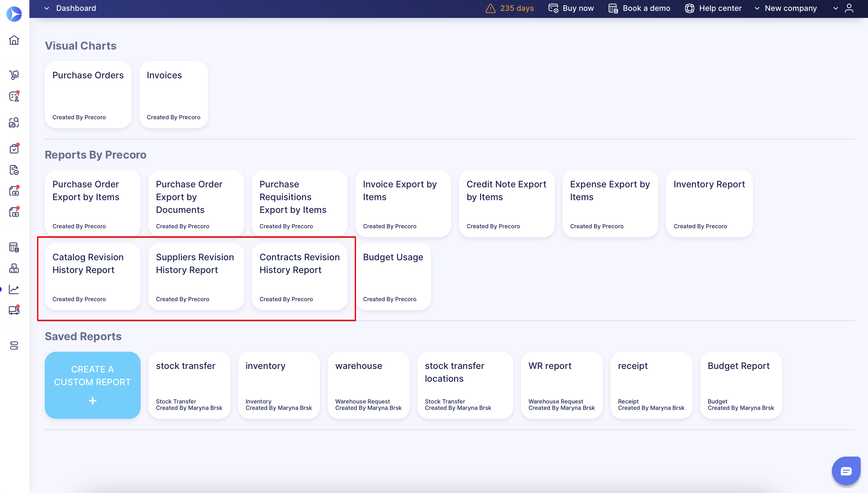This screenshot has height=493, width=868.
Task: Open the saved 'stock transfer' report
Action: coord(189,385)
